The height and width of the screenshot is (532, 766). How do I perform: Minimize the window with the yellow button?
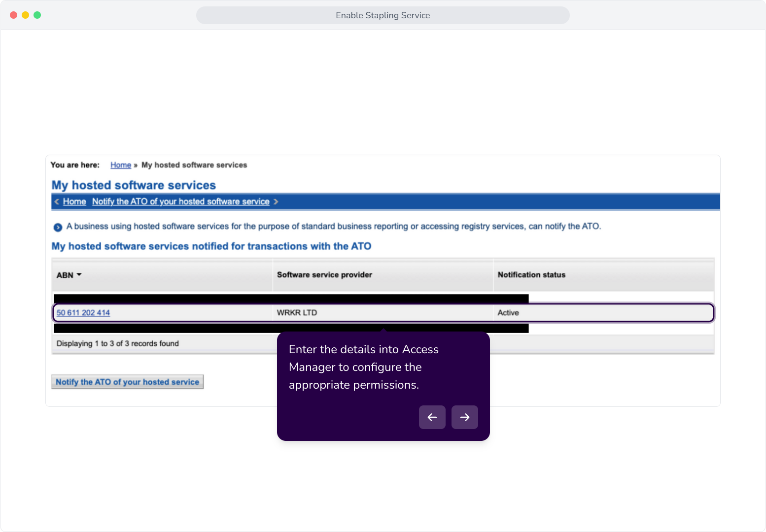25,15
